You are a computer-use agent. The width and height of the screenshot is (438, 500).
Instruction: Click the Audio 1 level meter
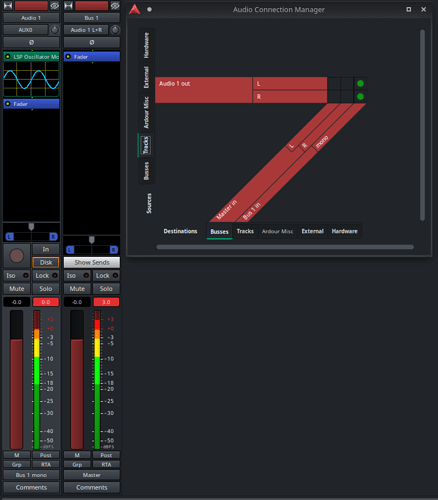pos(37,379)
